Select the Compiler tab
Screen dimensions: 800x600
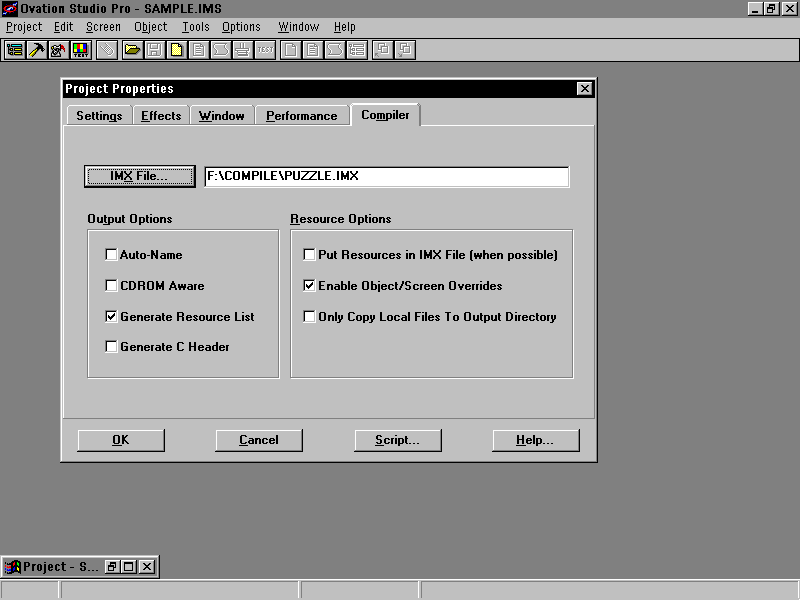[x=385, y=115]
